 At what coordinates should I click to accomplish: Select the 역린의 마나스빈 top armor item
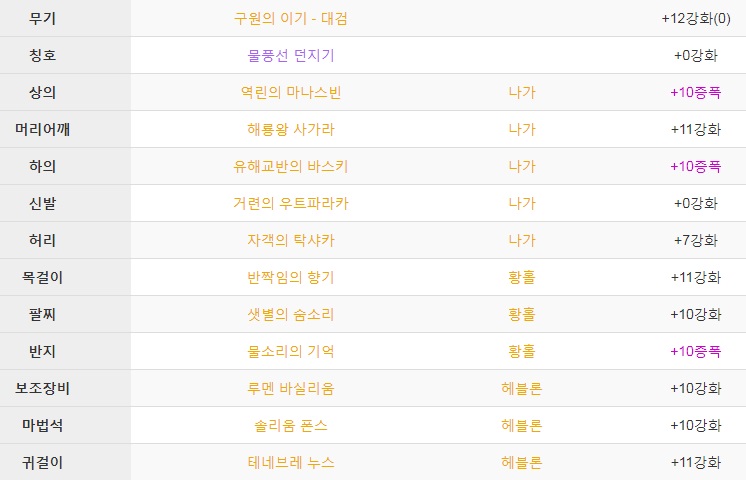290,92
